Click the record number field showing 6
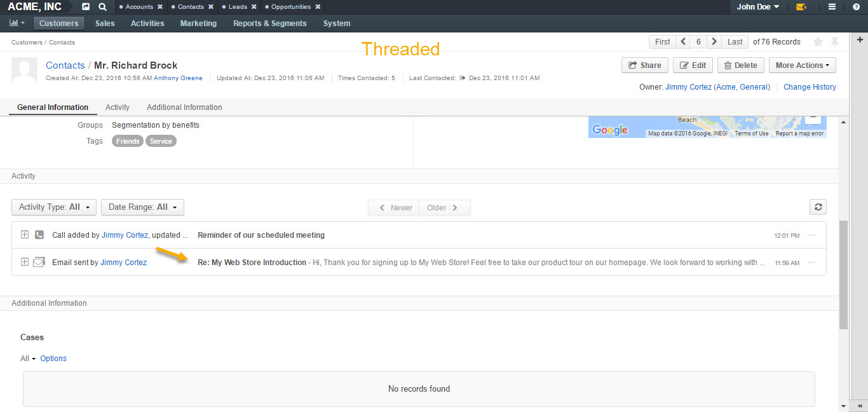 pyautogui.click(x=698, y=42)
